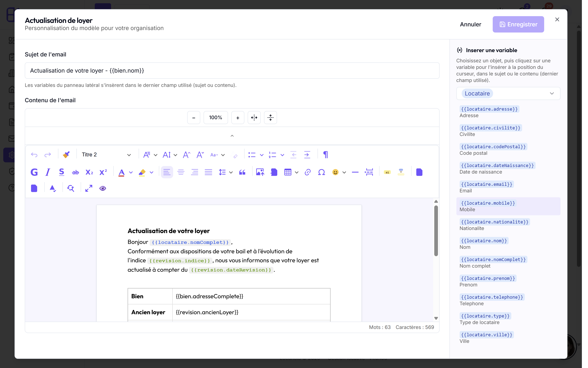
Task: Expand the numbered list style arrow
Action: click(282, 155)
